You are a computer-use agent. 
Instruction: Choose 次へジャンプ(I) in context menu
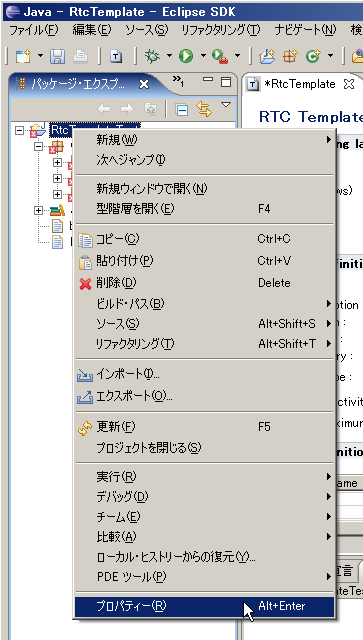coord(205,160)
